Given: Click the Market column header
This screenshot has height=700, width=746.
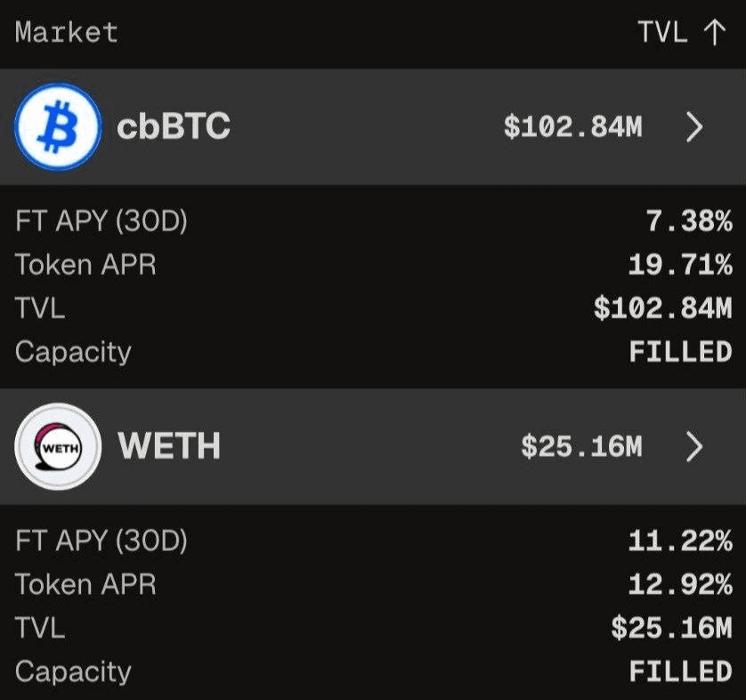Looking at the screenshot, I should pyautogui.click(x=67, y=33).
